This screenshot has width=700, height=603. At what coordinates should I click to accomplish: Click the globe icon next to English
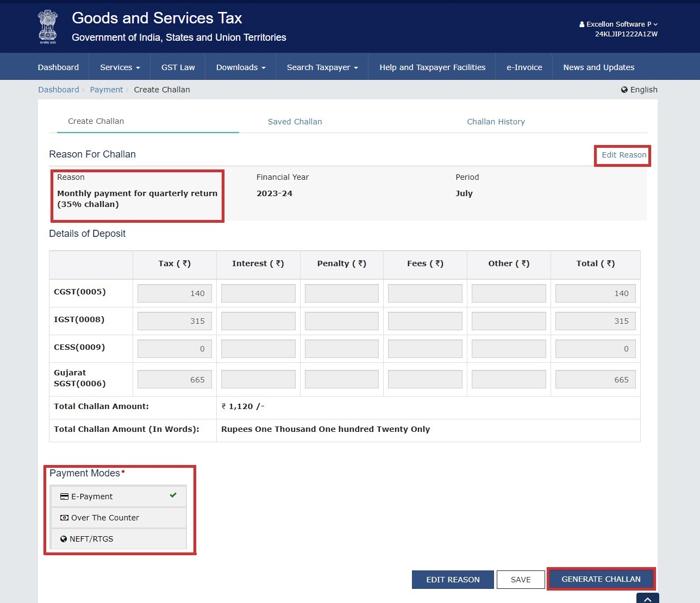[x=624, y=90]
